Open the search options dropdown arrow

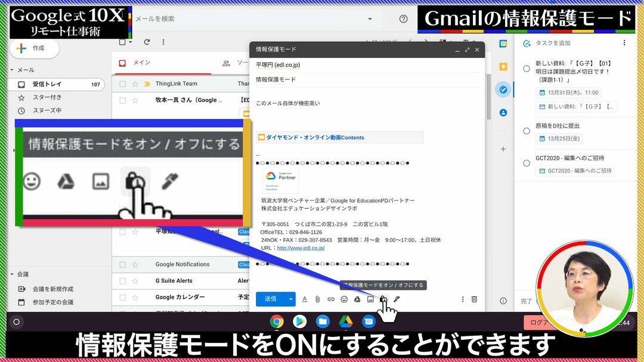[370, 19]
